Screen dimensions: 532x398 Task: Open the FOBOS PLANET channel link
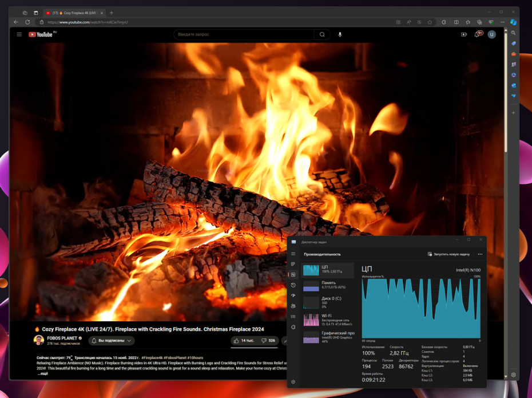click(62, 338)
